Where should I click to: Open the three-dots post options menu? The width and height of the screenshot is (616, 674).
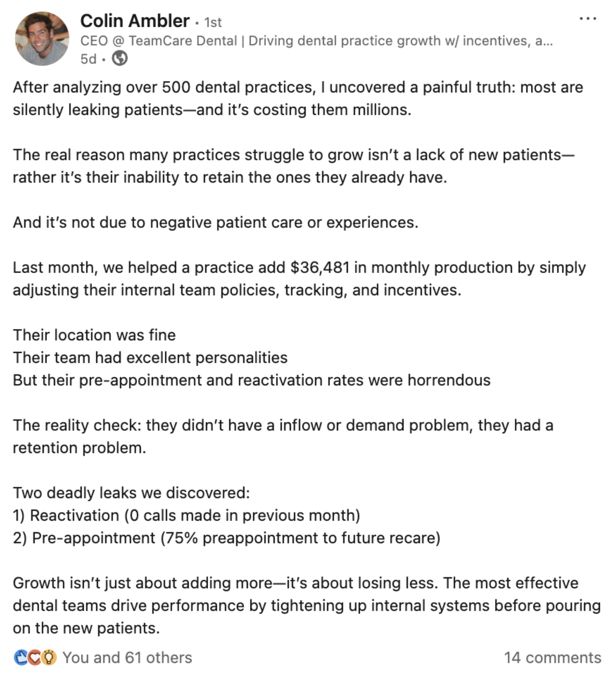coord(588,19)
